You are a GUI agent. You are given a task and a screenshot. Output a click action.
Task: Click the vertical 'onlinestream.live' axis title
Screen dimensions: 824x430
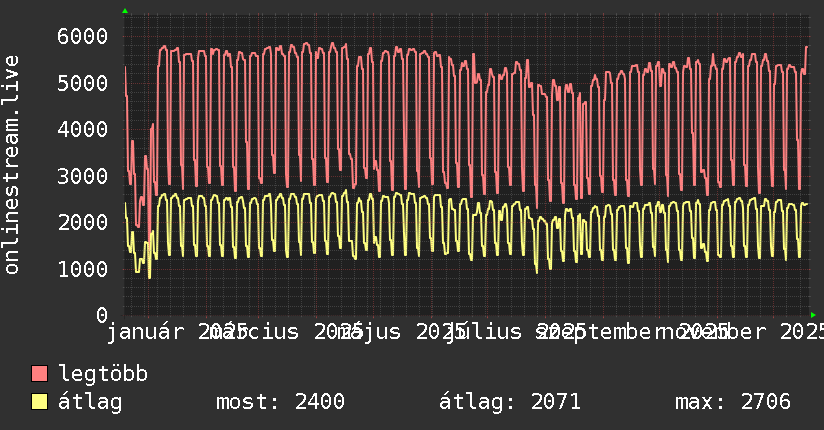tap(12, 165)
